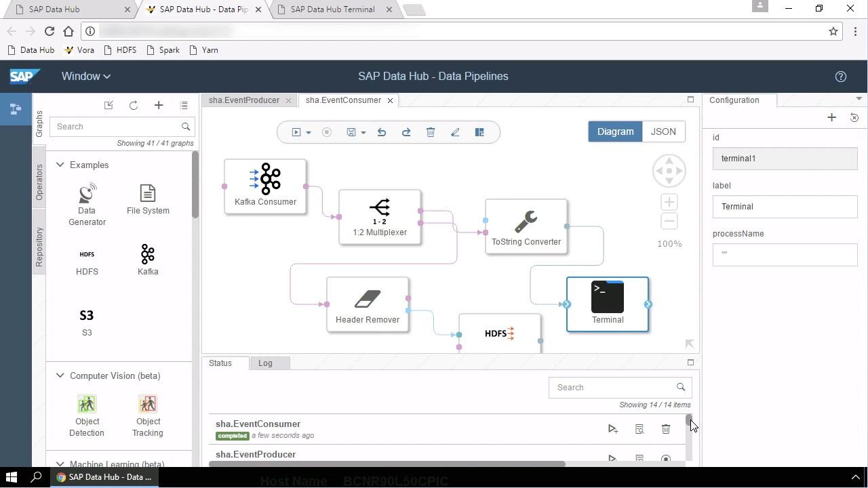
Task: Switch to JSON view
Action: pos(663,131)
